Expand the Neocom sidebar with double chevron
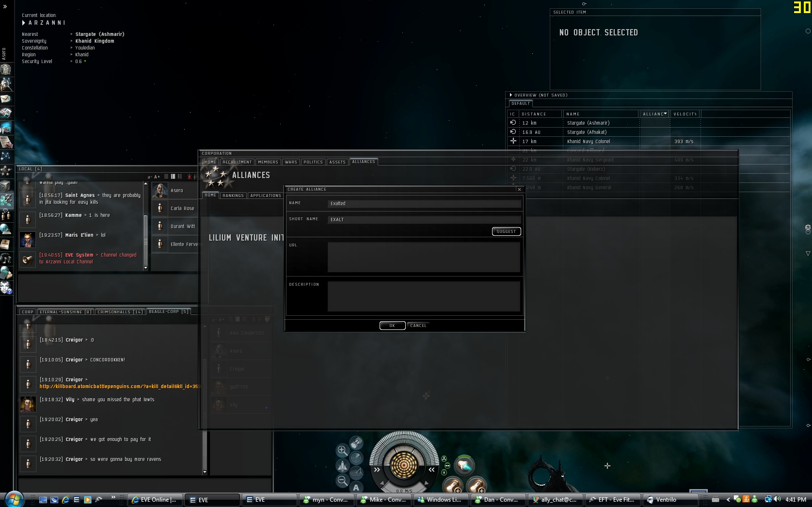 tap(5, 7)
